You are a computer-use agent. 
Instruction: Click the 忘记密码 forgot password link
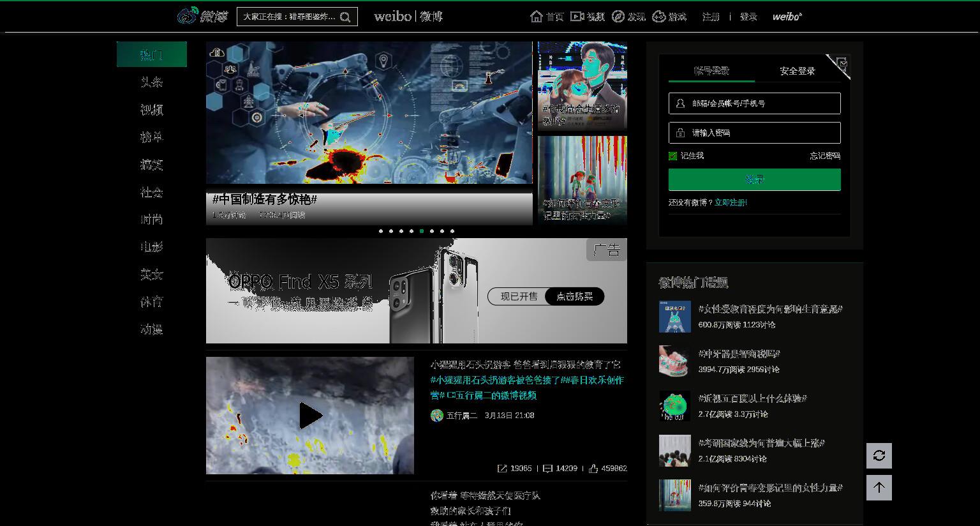825,156
